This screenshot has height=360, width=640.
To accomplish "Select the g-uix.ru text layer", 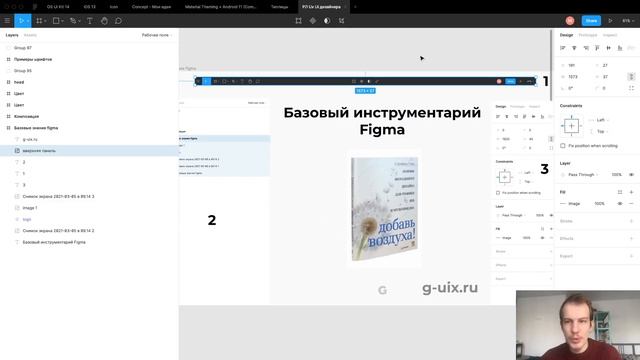I will tap(89, 139).
